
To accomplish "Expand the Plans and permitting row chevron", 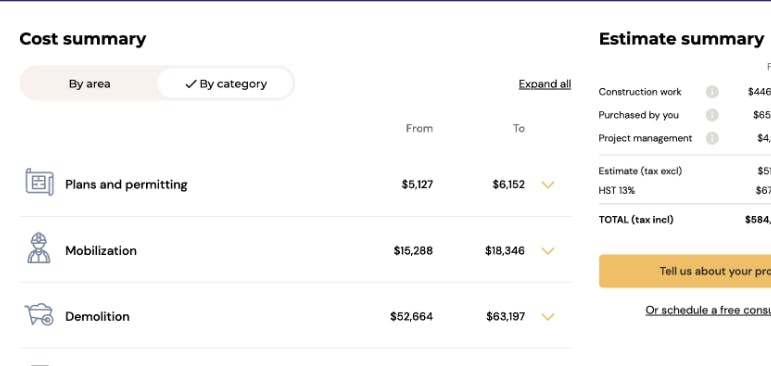I will coord(548,185).
